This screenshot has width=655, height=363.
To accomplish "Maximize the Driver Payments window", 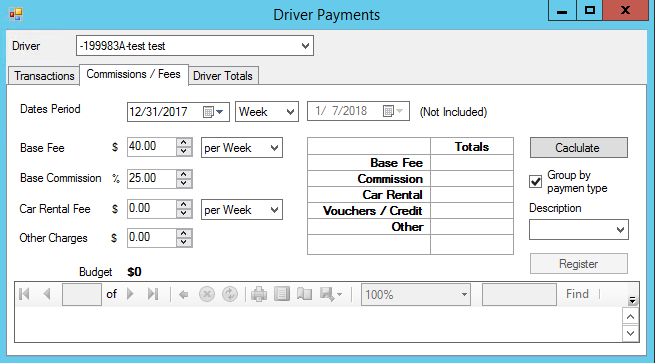I will pos(589,10).
